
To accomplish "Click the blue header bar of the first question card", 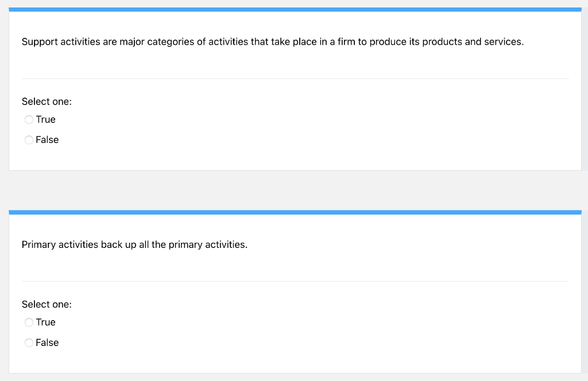I will click(x=295, y=10).
